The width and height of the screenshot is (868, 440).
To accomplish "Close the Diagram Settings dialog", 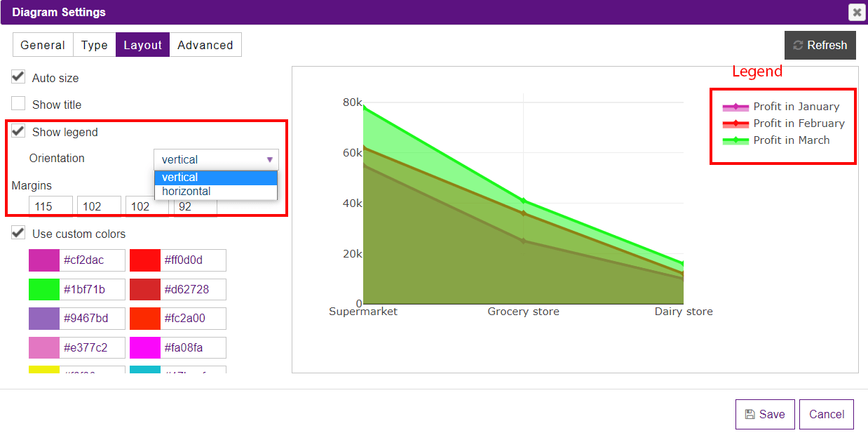I will tap(856, 12).
